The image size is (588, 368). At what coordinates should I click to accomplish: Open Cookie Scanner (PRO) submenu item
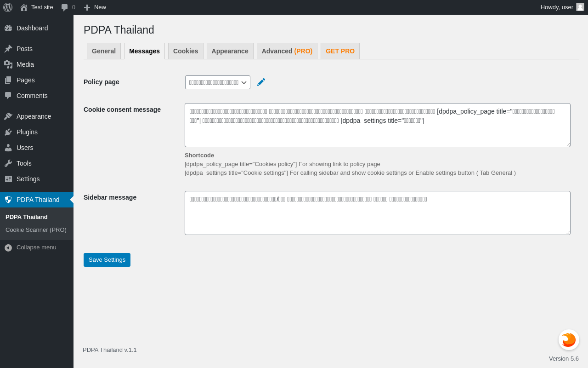(36, 230)
